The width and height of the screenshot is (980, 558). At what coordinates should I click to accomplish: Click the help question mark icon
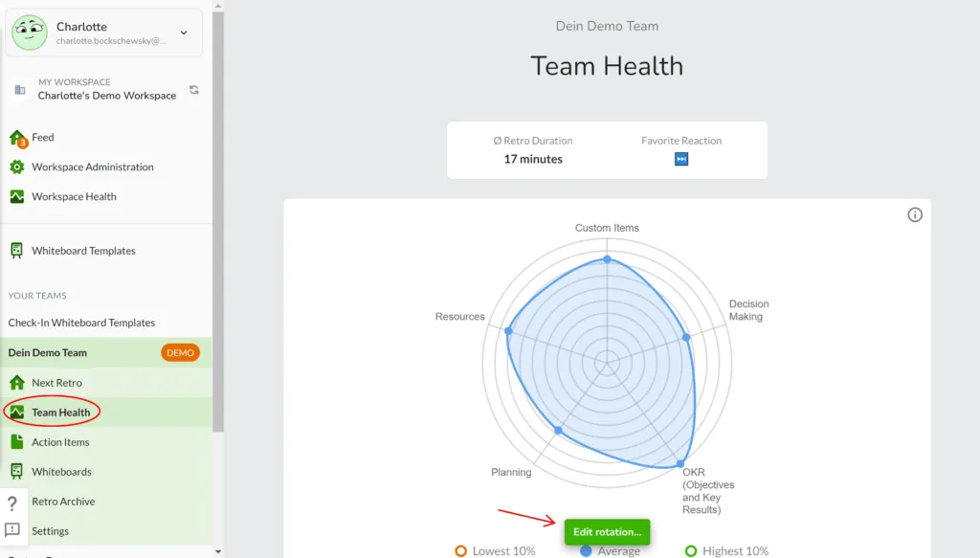pyautogui.click(x=11, y=503)
